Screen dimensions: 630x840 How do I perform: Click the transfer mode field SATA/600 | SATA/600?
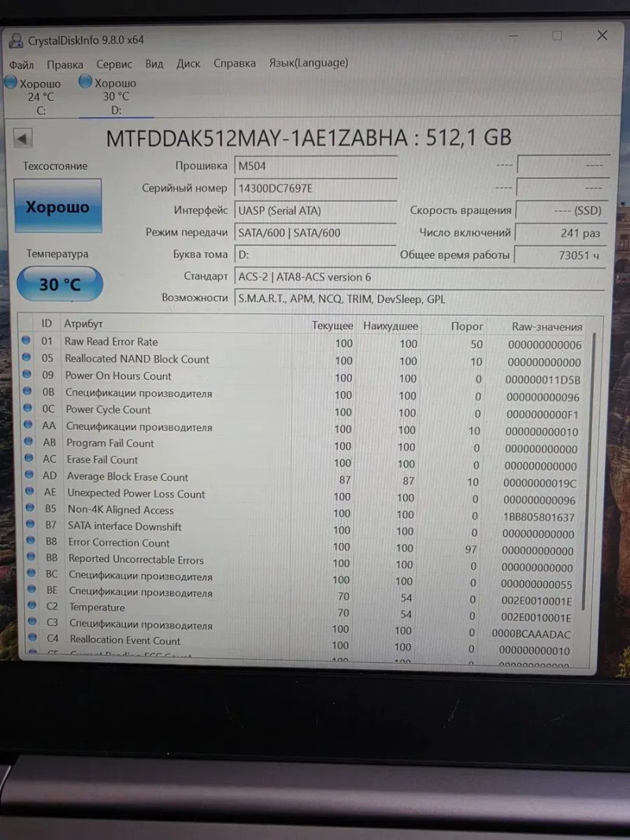315,233
